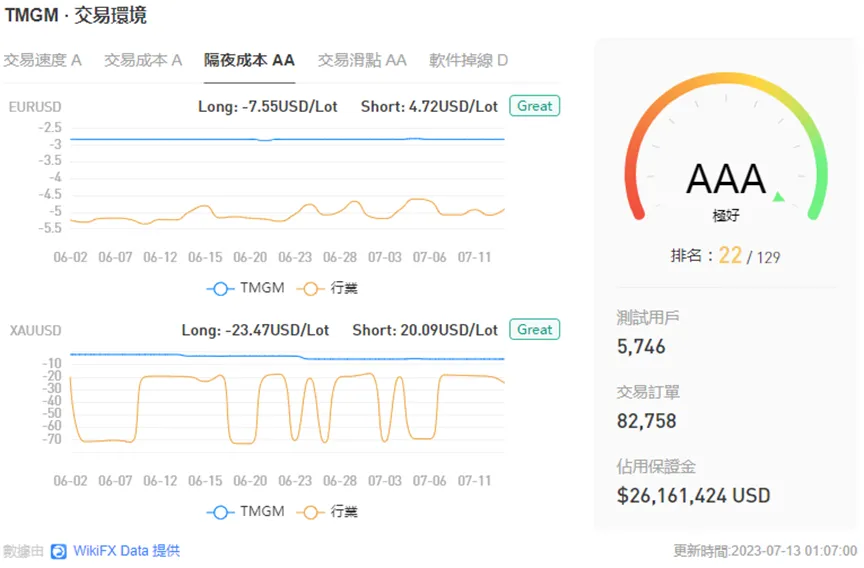864x568 pixels.
Task: Click 07-11 date on XAUUSD chart axis
Action: 474,481
